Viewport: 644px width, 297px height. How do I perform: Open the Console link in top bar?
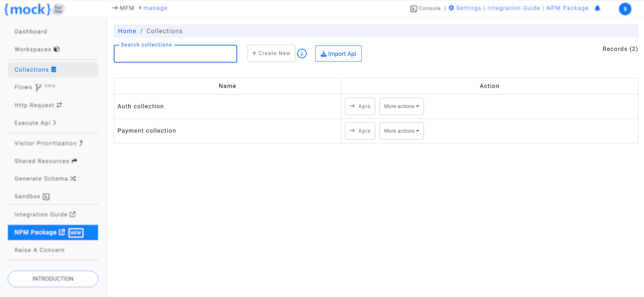425,8
